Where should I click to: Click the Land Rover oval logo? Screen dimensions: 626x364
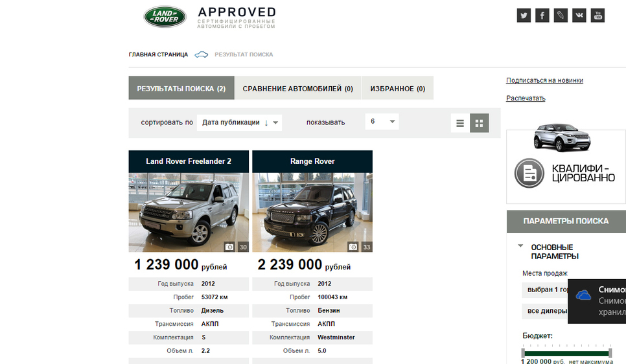pos(165,17)
